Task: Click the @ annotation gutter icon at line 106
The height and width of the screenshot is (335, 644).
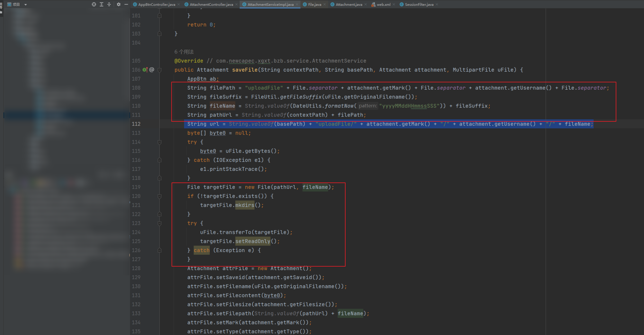Action: 152,70
